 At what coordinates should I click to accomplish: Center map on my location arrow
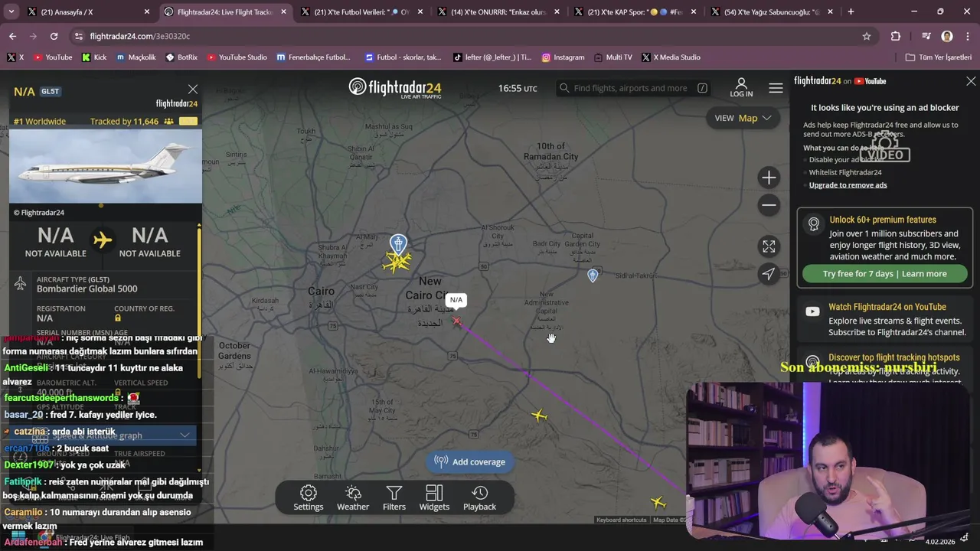(769, 274)
